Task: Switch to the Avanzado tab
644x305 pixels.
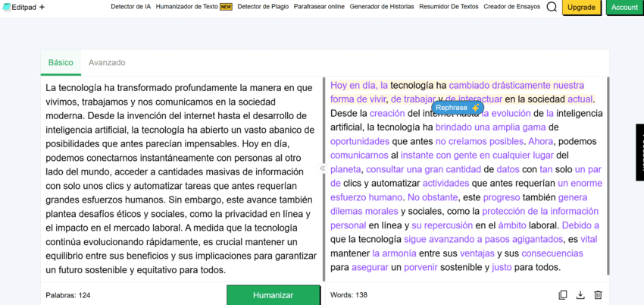Action: pos(107,63)
